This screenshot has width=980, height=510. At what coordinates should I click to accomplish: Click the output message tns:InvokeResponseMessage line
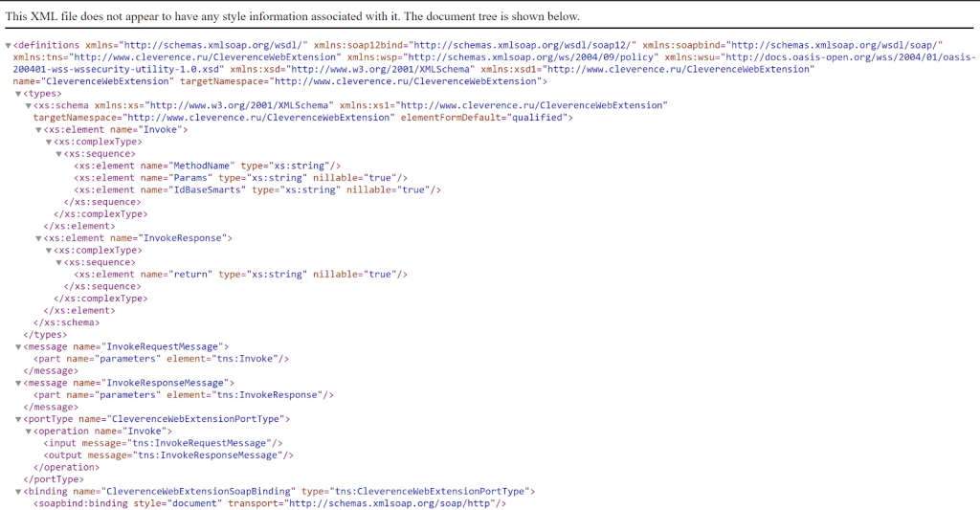coord(168,455)
